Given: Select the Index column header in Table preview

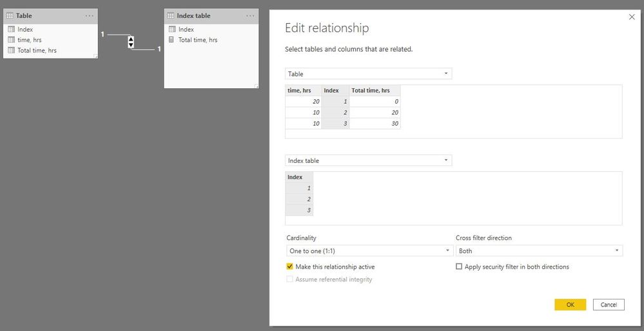Looking at the screenshot, I should point(335,90).
